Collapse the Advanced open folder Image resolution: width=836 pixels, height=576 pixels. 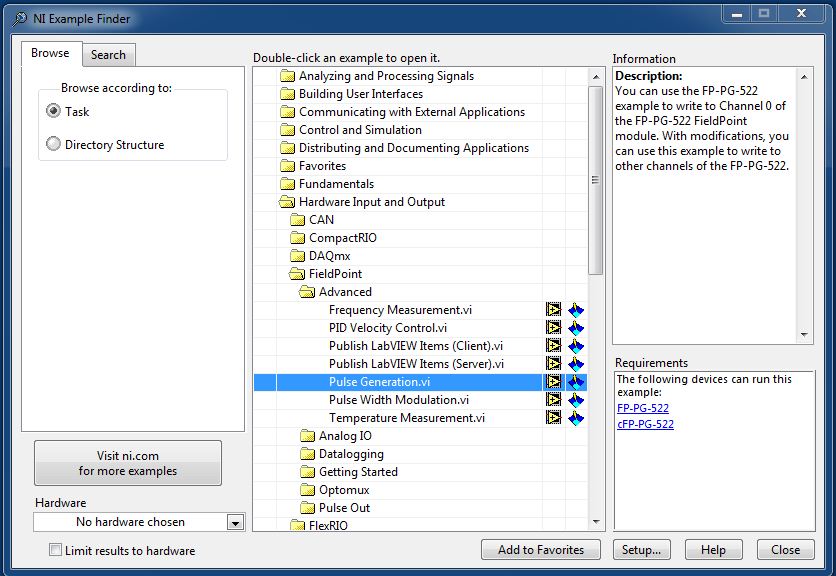tap(307, 292)
